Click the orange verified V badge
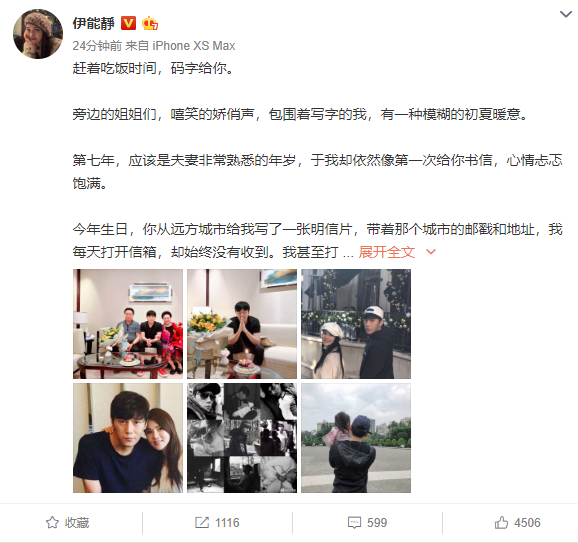Image resolution: width=578 pixels, height=543 pixels. pos(128,23)
